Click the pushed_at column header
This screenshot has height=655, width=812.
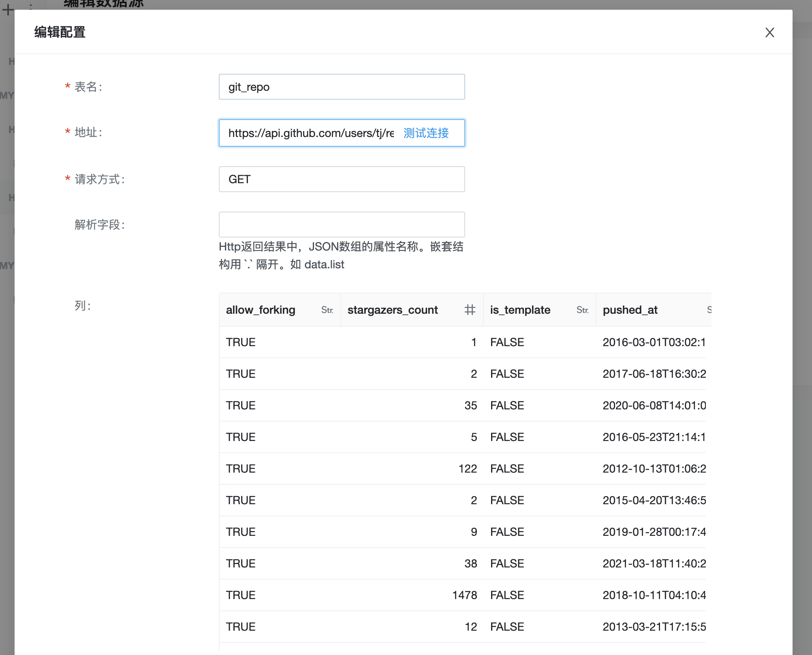[x=630, y=310]
